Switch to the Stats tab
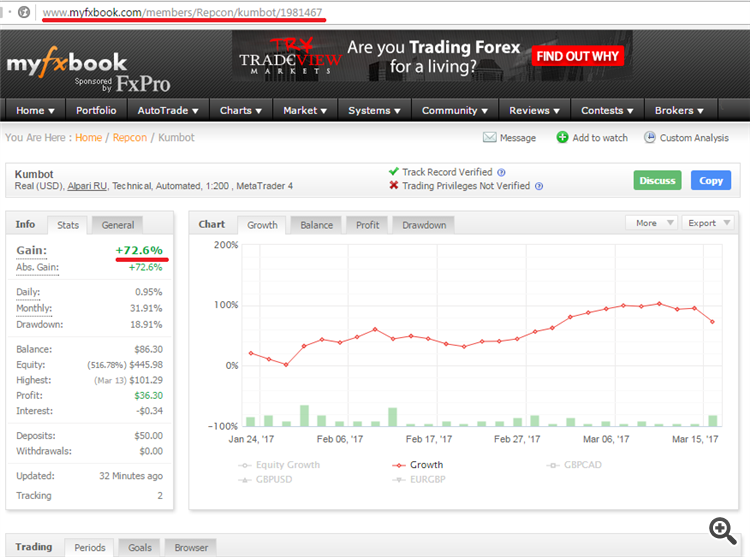This screenshot has width=750, height=557. pyautogui.click(x=67, y=225)
